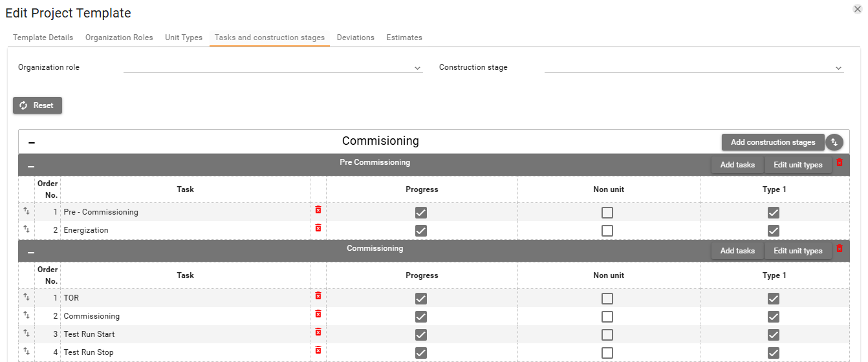Open the Unit Types tab
The image size is (868, 362).
click(184, 37)
